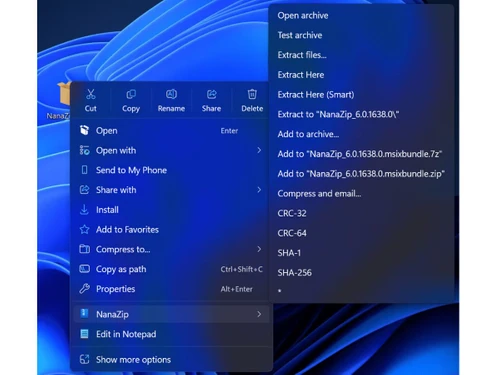This screenshot has width=500, height=375.
Task: Compute CRC-64 checksum
Action: [361, 233]
